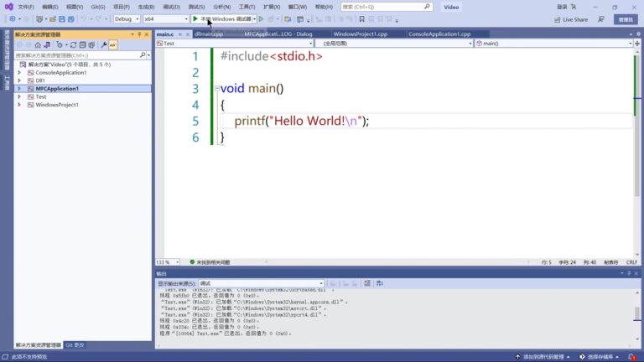Viewport: 644px width, 362px height.
Task: Click the collapse all icon in Solution Explorer
Action: click(82, 44)
